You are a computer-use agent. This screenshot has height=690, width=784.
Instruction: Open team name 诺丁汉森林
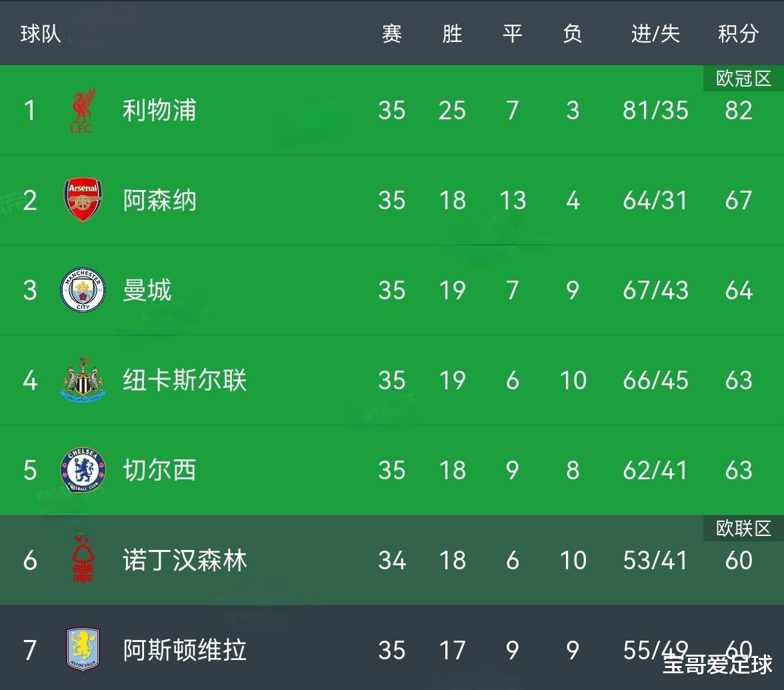185,560
